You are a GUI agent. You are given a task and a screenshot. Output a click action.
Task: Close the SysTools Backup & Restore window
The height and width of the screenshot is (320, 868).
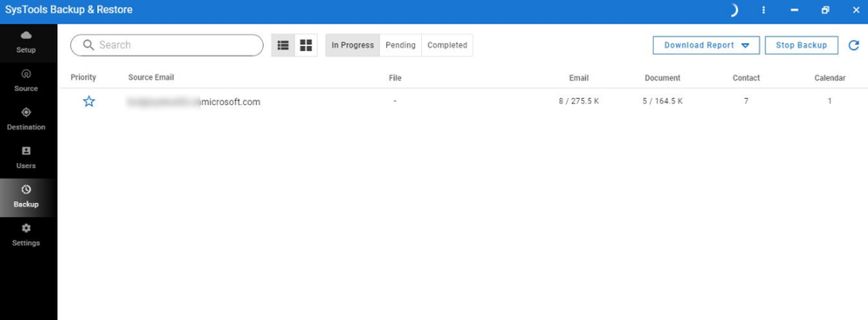click(x=856, y=10)
